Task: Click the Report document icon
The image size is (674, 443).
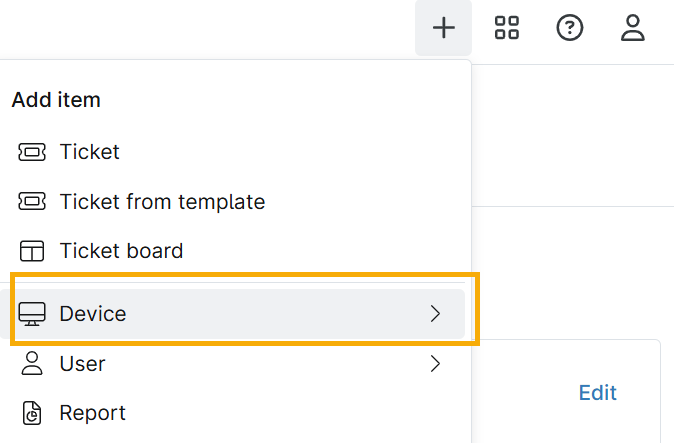Action: coord(32,413)
